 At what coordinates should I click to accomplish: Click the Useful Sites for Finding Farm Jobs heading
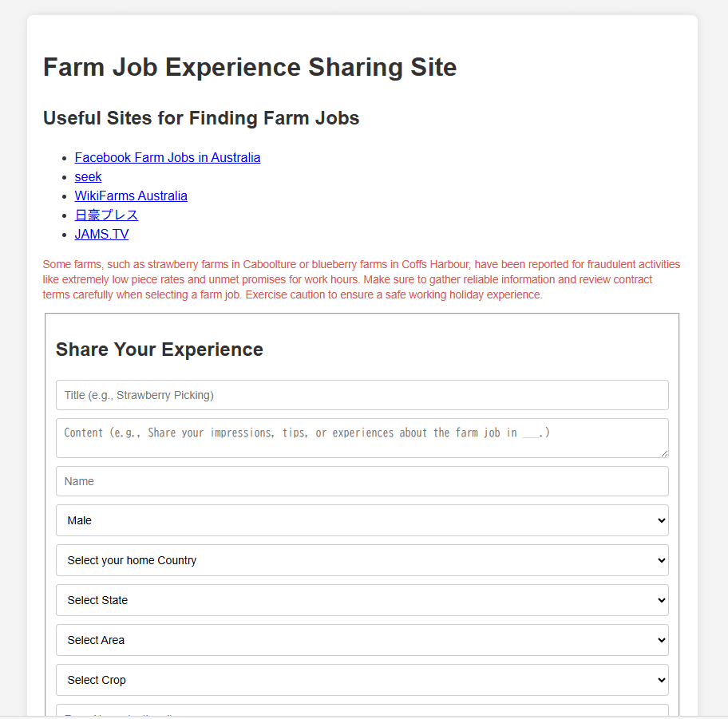click(201, 118)
